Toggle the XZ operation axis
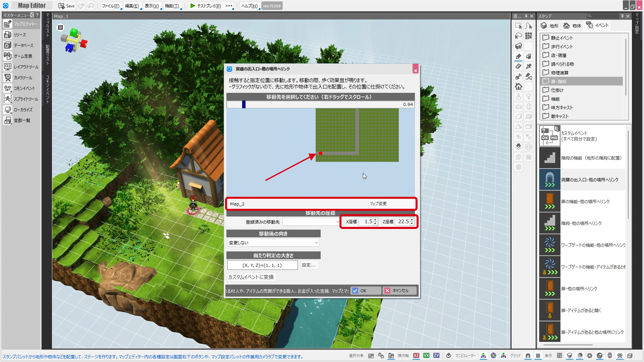 coord(416,356)
